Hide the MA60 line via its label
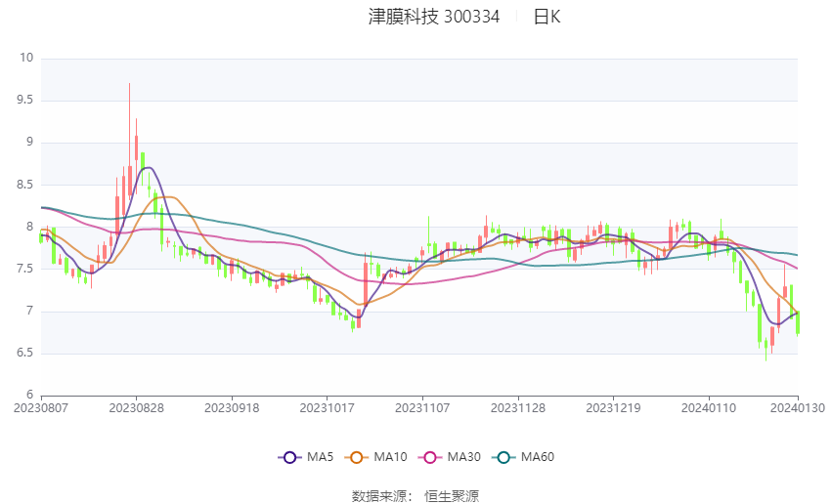The width and height of the screenshot is (831, 504). [x=538, y=457]
